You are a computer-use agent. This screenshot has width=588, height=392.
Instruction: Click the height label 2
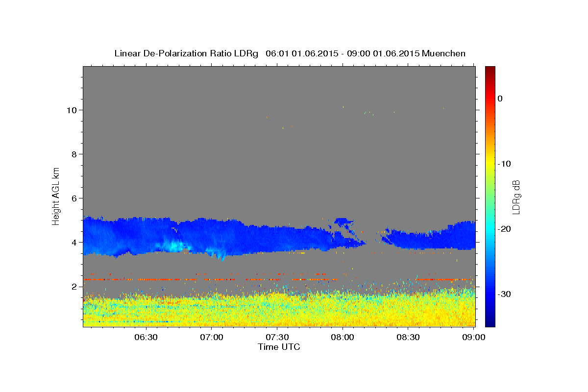(x=75, y=286)
